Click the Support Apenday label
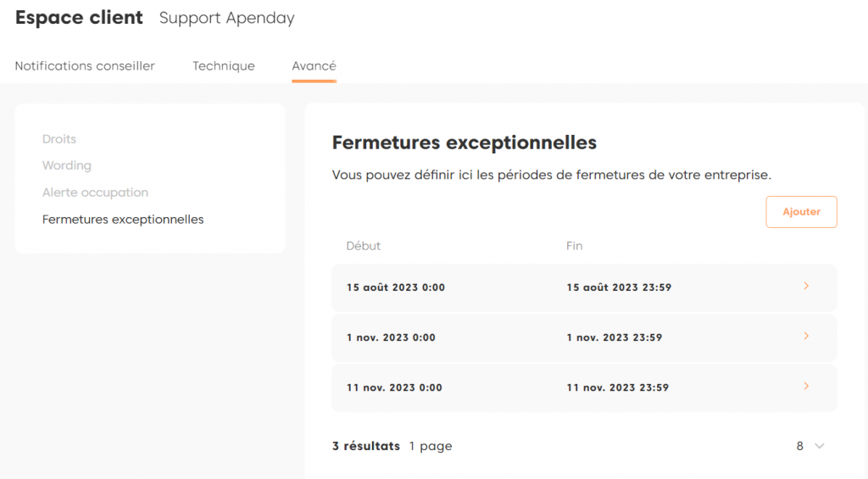This screenshot has width=868, height=479. click(226, 18)
